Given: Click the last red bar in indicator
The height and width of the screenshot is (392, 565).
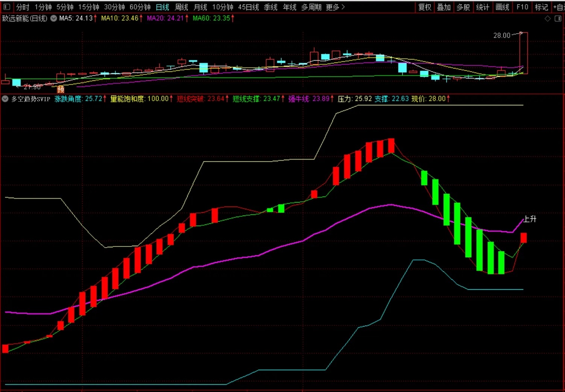Looking at the screenshot, I should click(523, 238).
